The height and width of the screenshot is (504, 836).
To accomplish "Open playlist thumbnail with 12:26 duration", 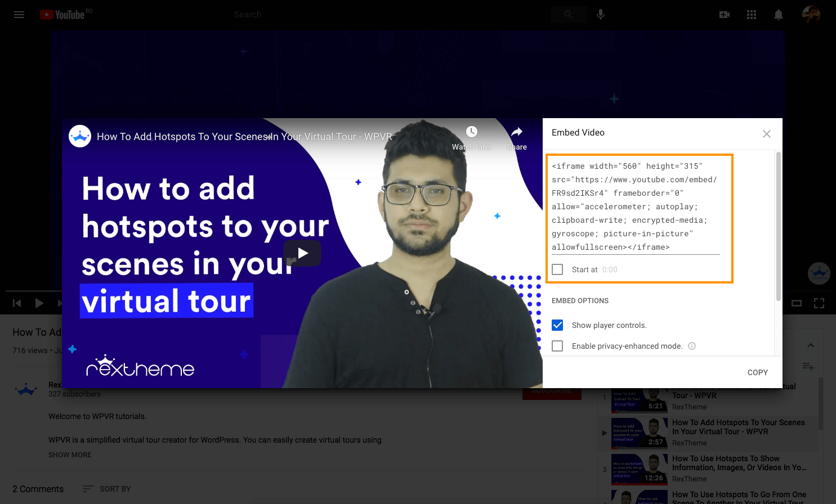I will click(640, 469).
